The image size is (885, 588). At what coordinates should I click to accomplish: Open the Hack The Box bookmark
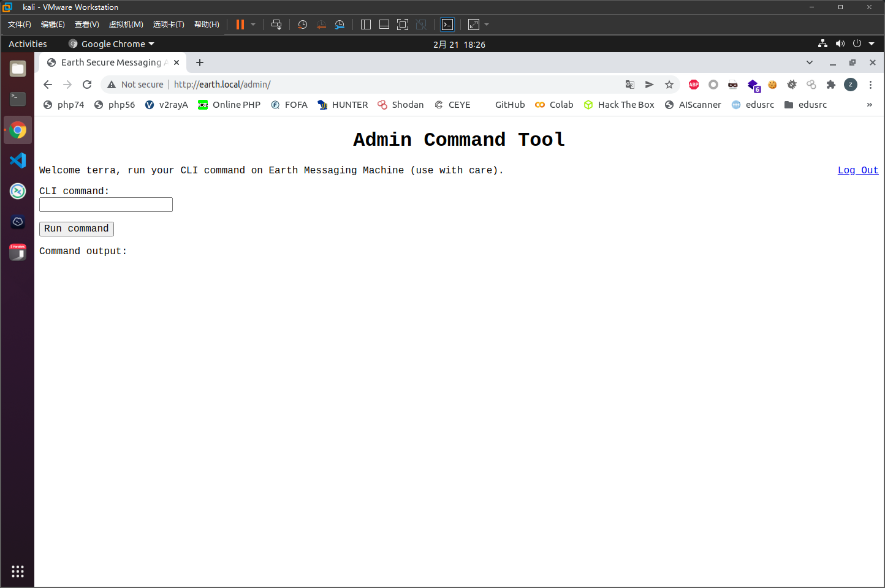click(619, 105)
